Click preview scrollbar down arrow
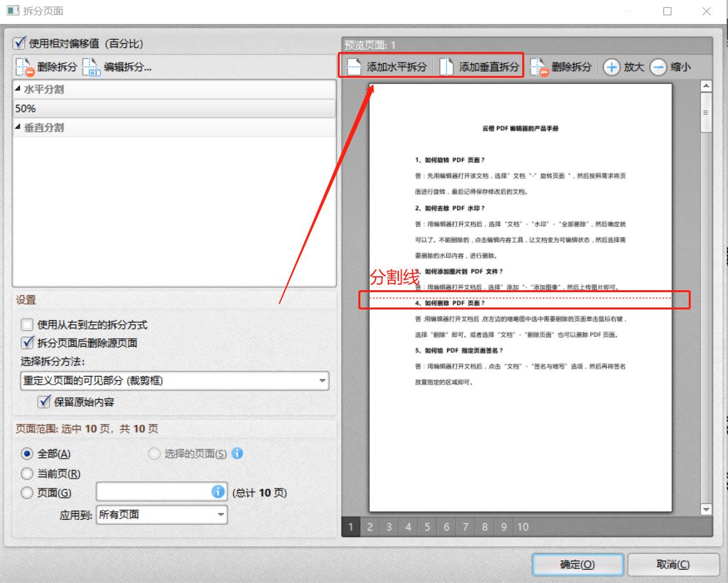The width and height of the screenshot is (728, 583). tap(706, 509)
